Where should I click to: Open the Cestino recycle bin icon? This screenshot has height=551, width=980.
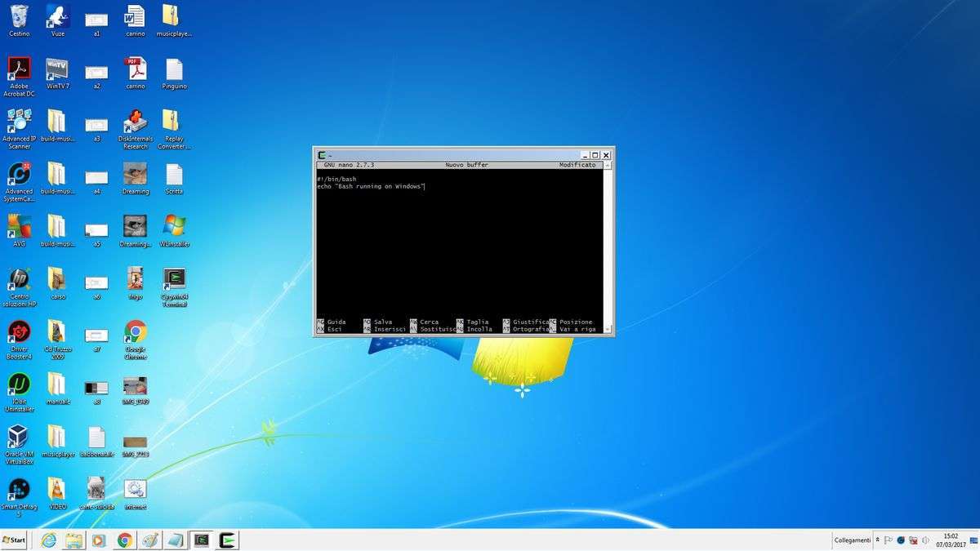(19, 20)
